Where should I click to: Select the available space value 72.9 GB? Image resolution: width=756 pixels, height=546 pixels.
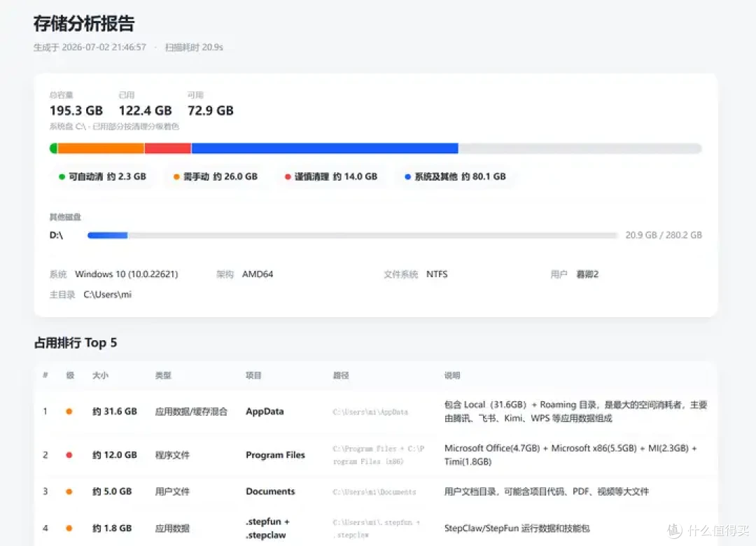[x=211, y=111]
